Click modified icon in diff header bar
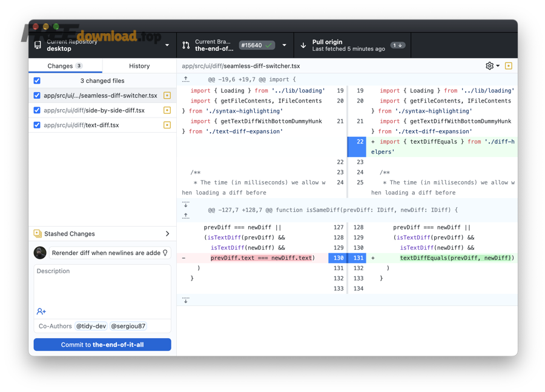The height and width of the screenshot is (392, 545). click(x=509, y=66)
